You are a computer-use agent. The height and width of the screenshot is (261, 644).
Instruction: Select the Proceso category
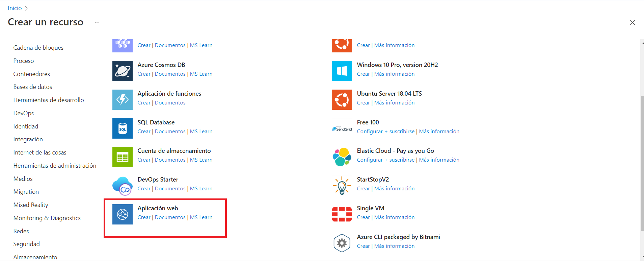(24, 61)
